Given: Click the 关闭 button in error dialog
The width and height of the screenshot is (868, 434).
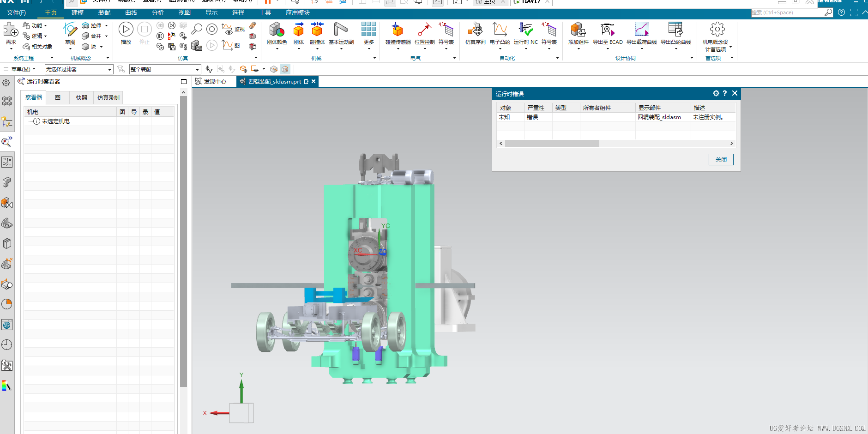Looking at the screenshot, I should coord(721,159).
